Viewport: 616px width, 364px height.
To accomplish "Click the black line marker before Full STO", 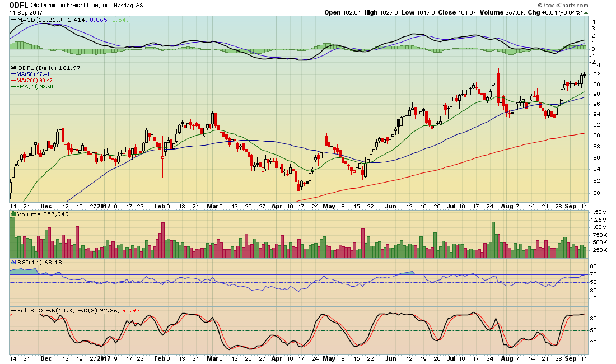I will point(13,311).
